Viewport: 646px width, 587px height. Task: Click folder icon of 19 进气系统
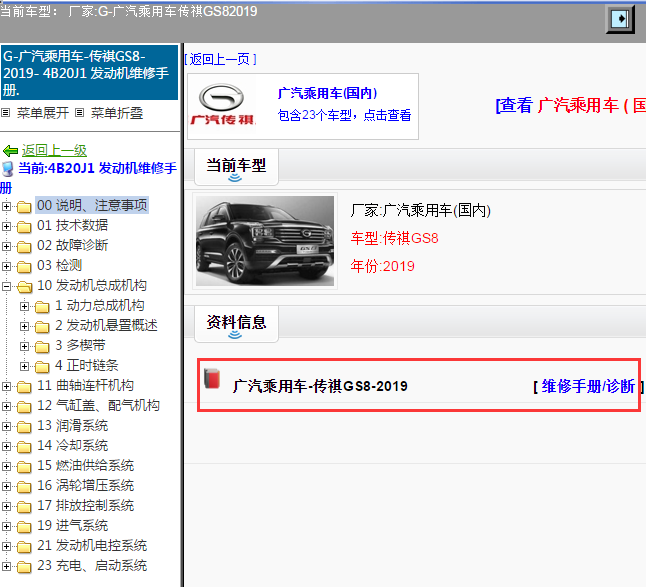tap(24, 527)
